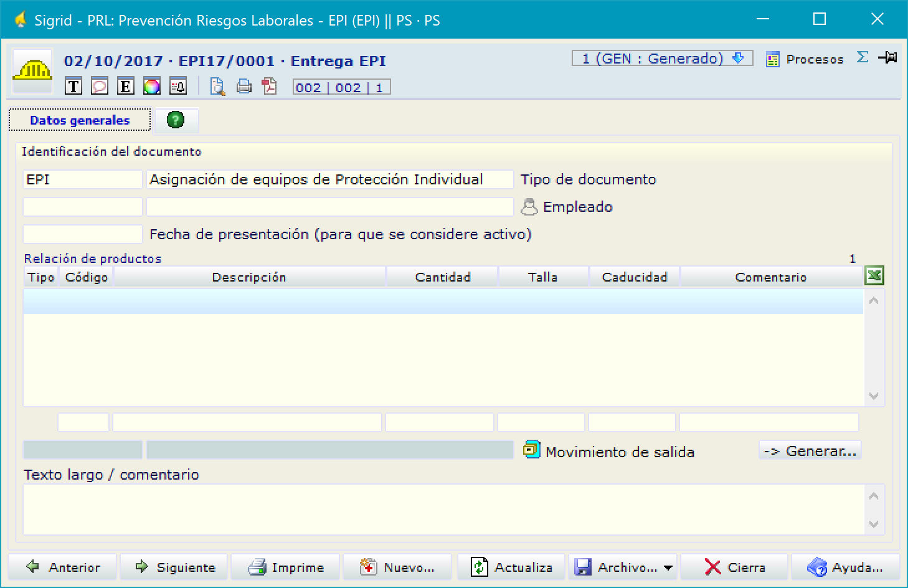The height and width of the screenshot is (588, 908).
Task: Open print preview magnifier document icon
Action: (x=217, y=87)
